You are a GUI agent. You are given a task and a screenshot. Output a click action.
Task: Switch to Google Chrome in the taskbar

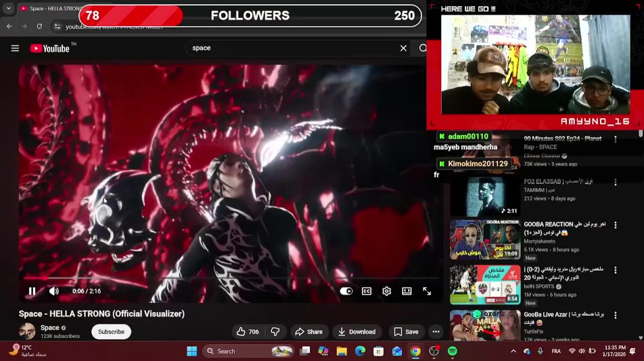(415, 351)
